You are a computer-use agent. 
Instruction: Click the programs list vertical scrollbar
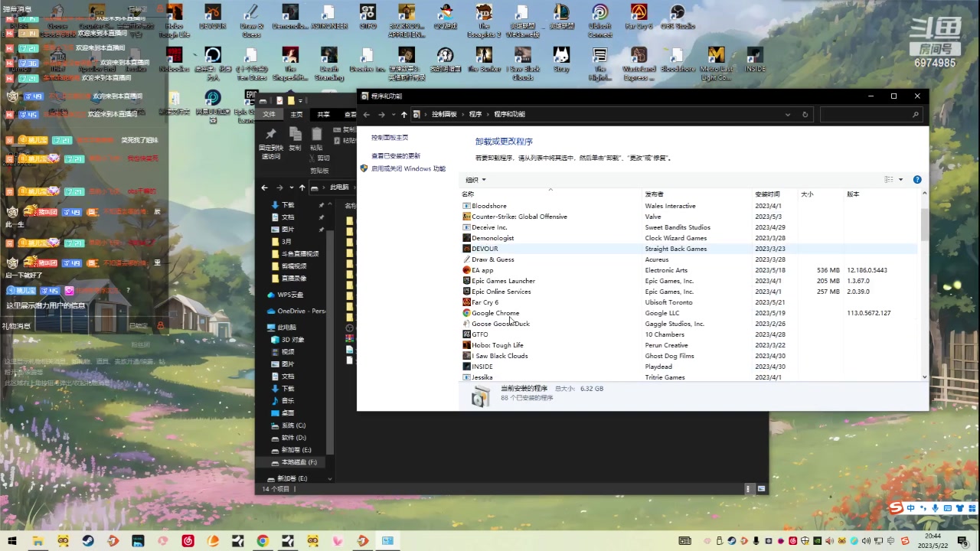click(x=925, y=224)
